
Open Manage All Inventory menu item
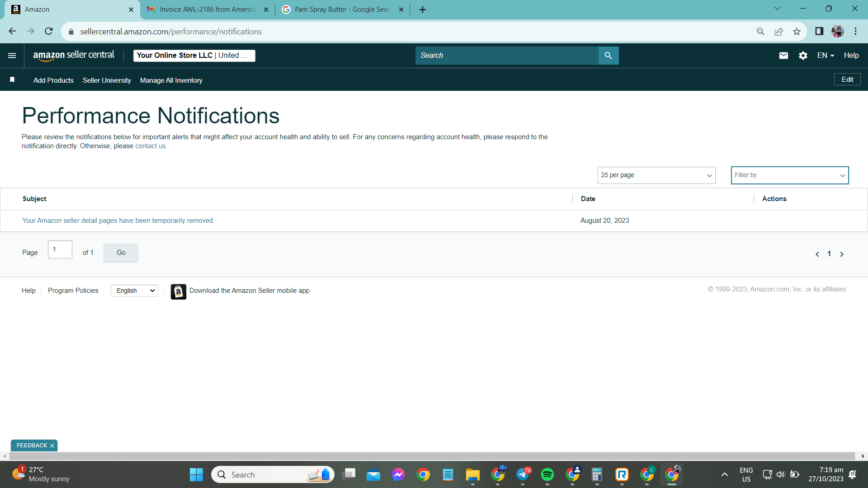[x=171, y=80]
